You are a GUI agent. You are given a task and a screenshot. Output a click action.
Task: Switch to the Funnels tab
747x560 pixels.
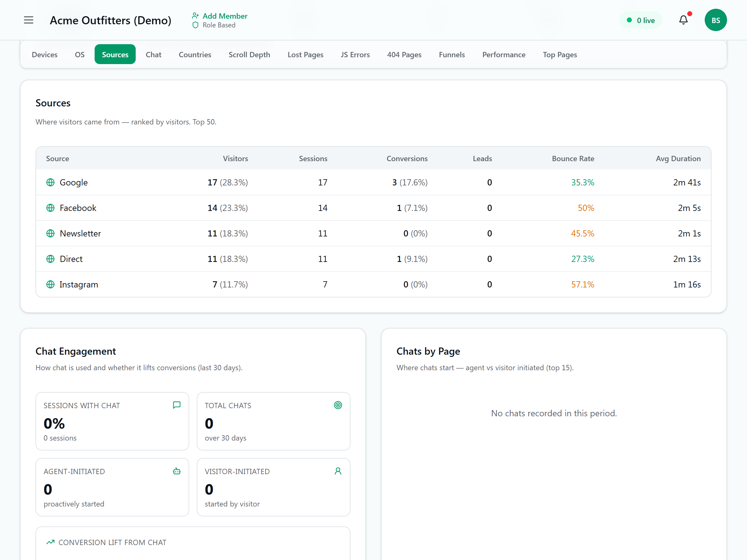click(x=452, y=55)
